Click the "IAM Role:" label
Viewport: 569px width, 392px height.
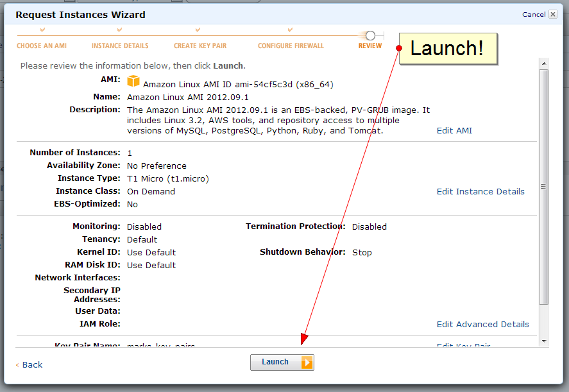(x=100, y=324)
